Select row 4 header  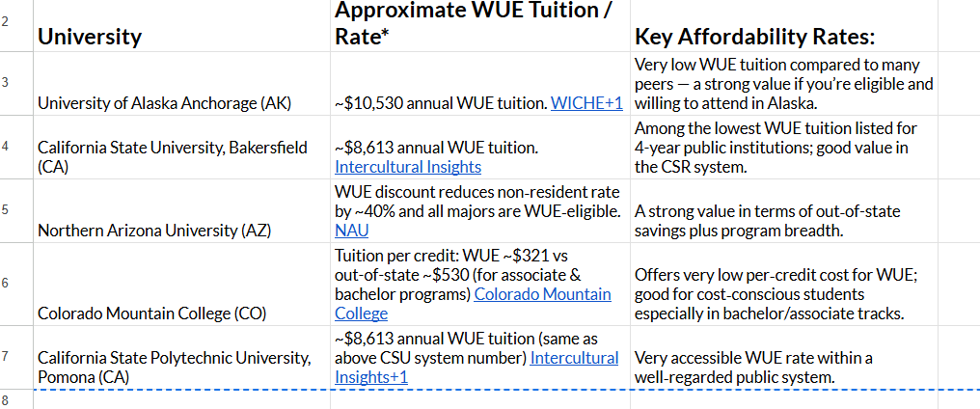tap(7, 147)
